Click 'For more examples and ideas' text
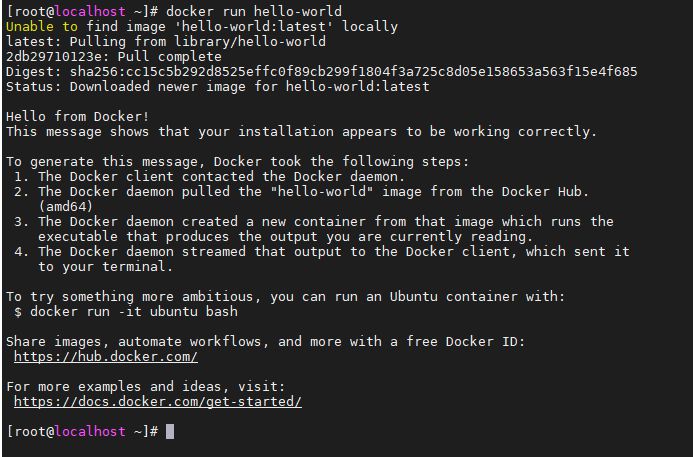Viewport: 693px width, 457px height. (146, 387)
